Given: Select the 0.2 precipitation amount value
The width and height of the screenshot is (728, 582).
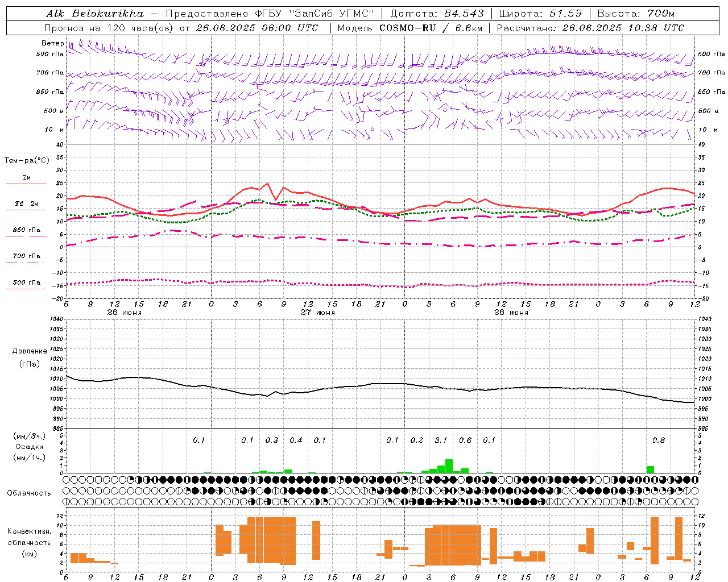Looking at the screenshot, I should click(x=417, y=440).
